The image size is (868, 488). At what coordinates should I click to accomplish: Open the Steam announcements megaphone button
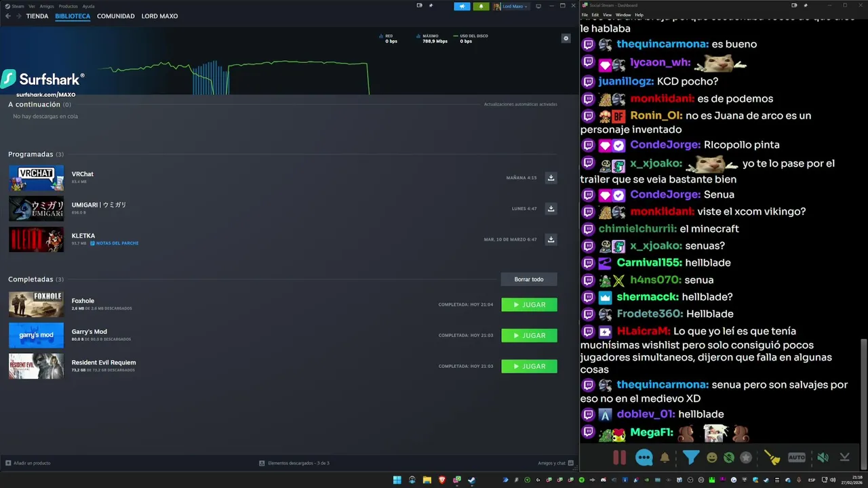tap(462, 6)
